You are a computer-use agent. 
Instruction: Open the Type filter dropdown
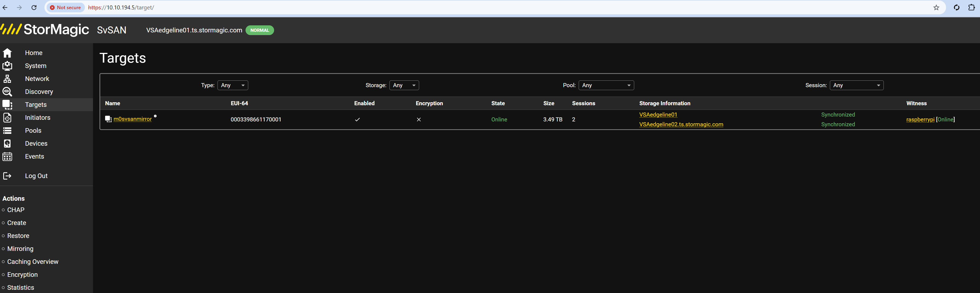[x=233, y=85]
